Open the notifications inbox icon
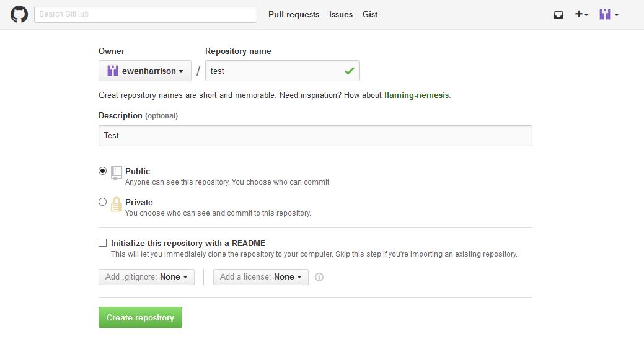 click(x=558, y=15)
